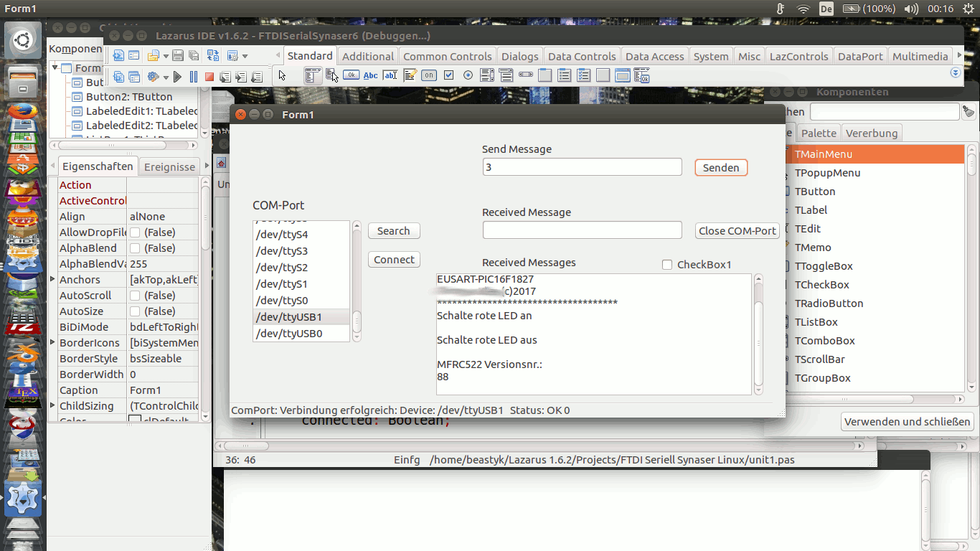Pick the TLabel Abc component icon

coord(370,75)
